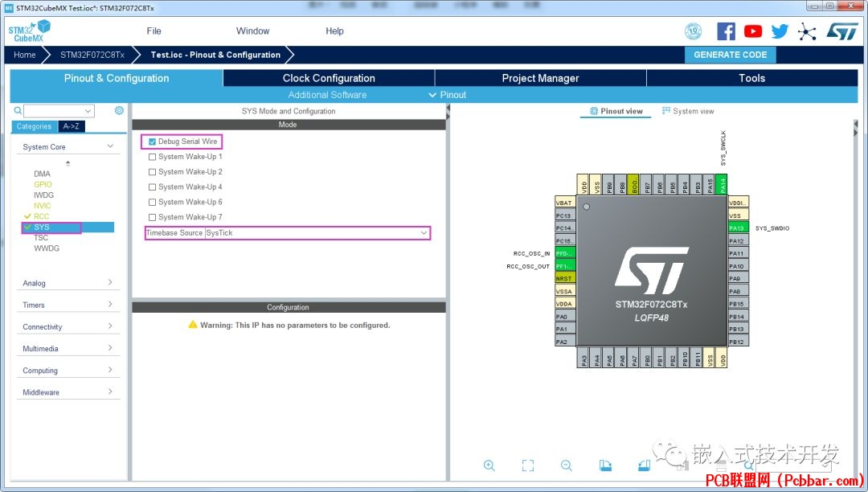The height and width of the screenshot is (492, 868).
Task: Open Additional Software
Action: pyautogui.click(x=327, y=95)
